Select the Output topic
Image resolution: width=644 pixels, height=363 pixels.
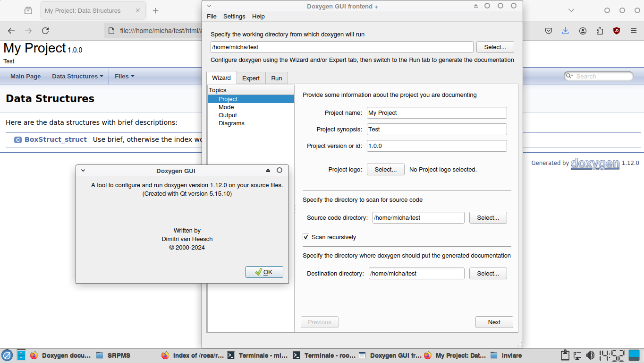[x=228, y=115]
